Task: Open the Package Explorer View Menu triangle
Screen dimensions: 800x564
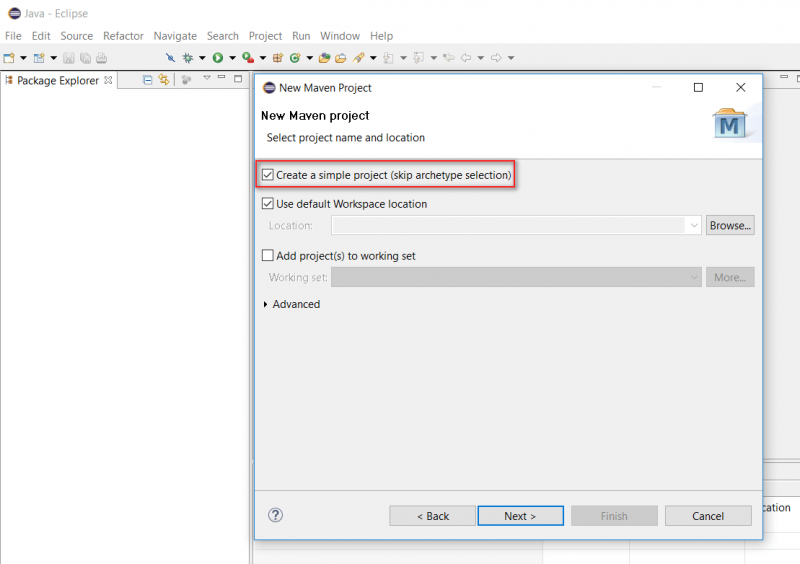Action: [x=207, y=78]
